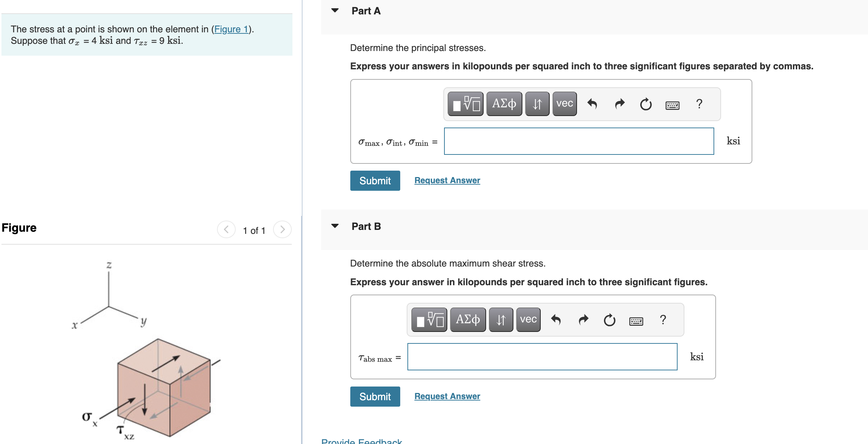Click Request Answer under Part B
The width and height of the screenshot is (868, 444).
click(x=447, y=396)
